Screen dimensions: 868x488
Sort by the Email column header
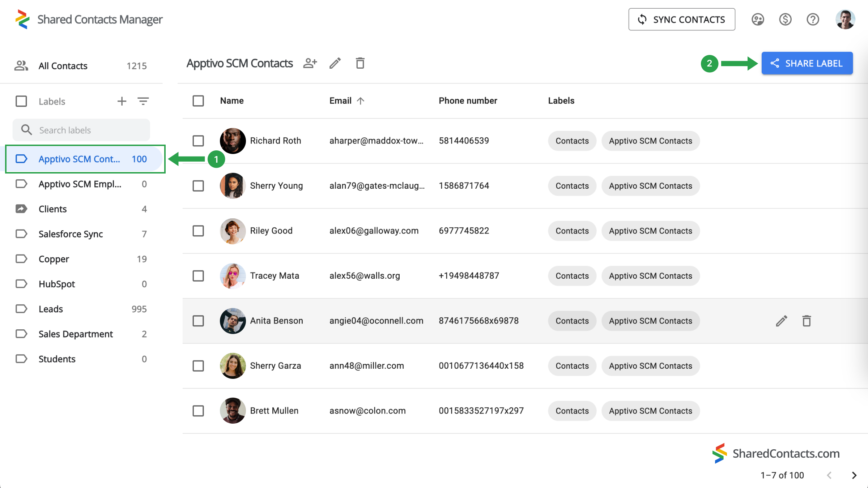click(x=340, y=101)
